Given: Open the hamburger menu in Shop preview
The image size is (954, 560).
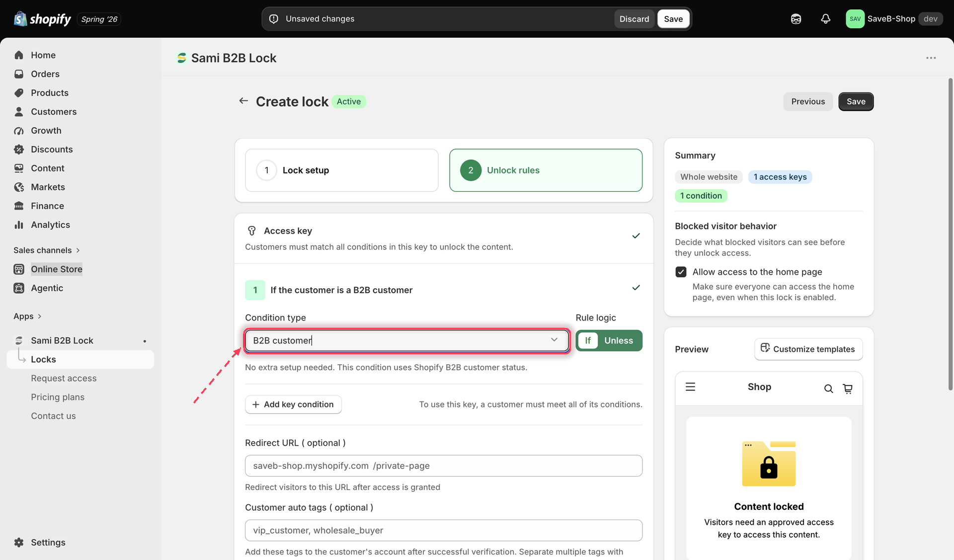Looking at the screenshot, I should coord(690,387).
